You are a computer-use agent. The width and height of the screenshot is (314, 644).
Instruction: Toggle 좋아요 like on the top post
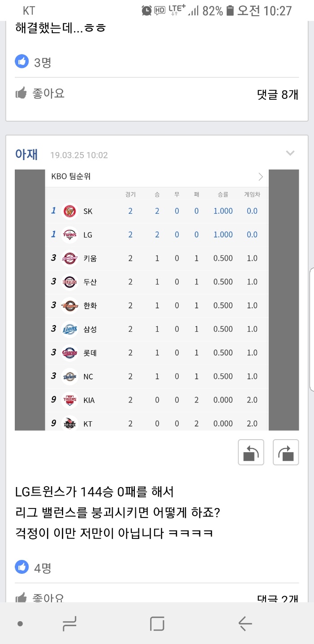pyautogui.click(x=40, y=93)
